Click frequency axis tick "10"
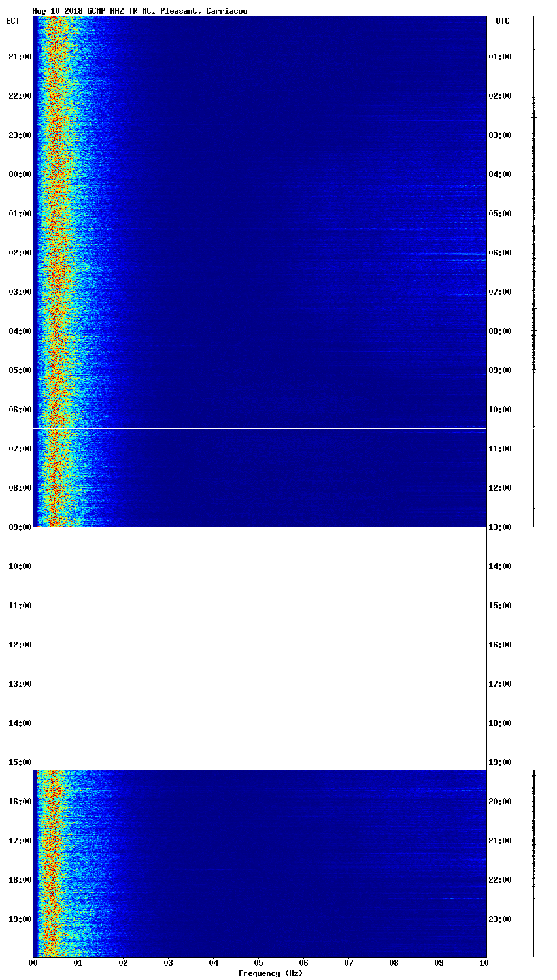The width and height of the screenshot is (557, 980). tap(484, 963)
